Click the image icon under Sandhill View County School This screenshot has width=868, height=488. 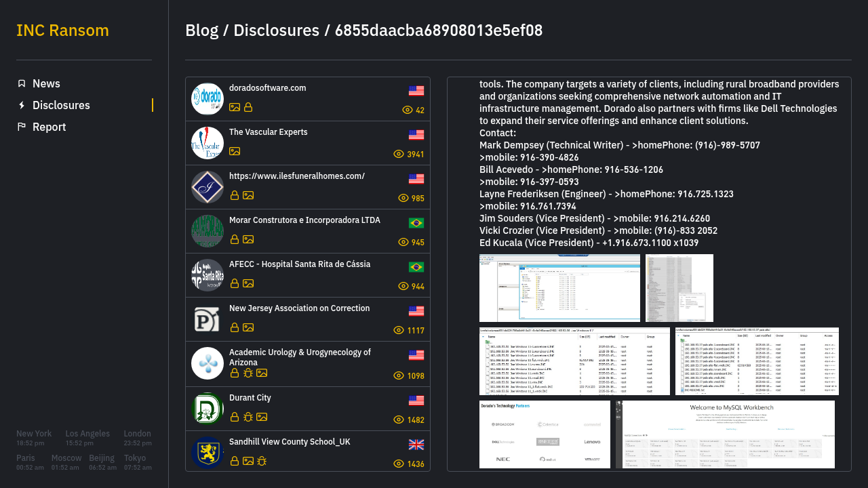point(248,461)
